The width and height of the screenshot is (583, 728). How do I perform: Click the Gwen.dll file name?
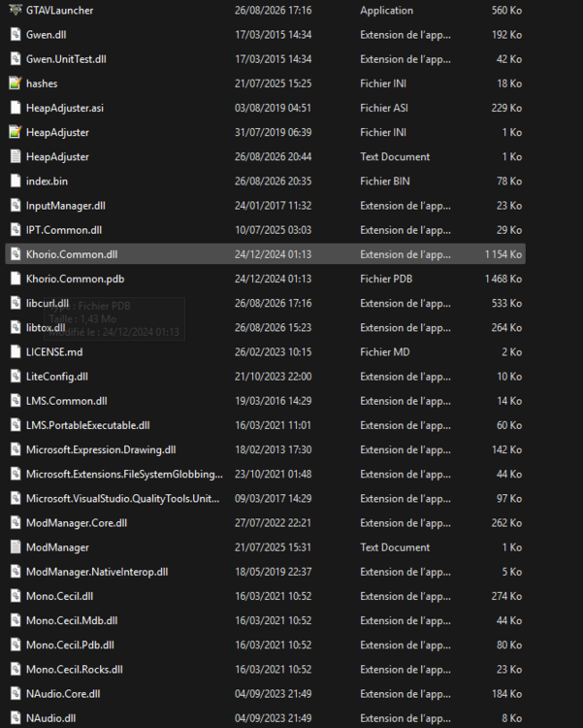46,35
